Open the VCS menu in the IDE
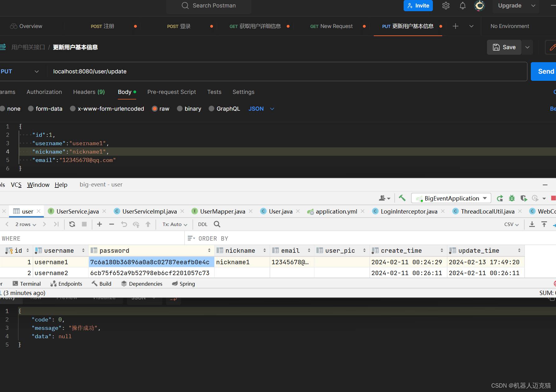Screen dimensions: 556x392 pos(16,185)
